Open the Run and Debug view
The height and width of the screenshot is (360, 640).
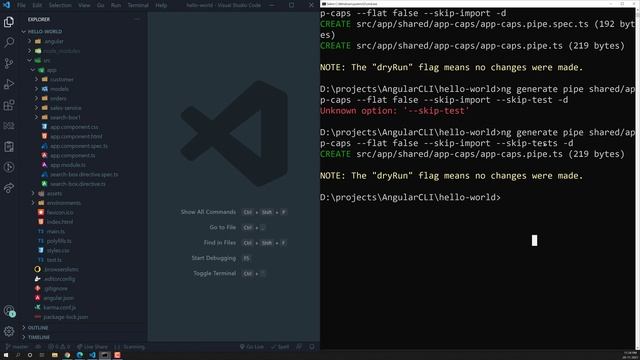pyautogui.click(x=9, y=84)
